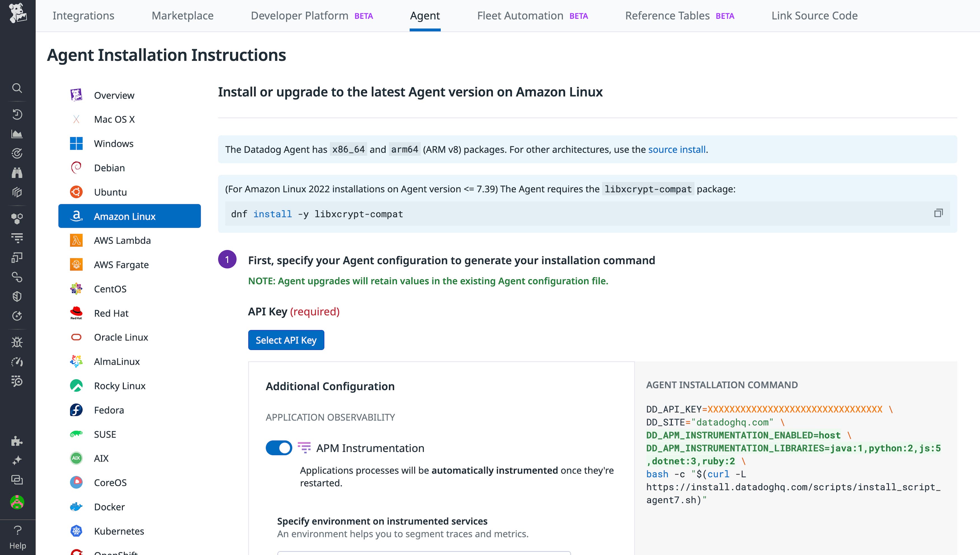The height and width of the screenshot is (555, 980).
Task: Follow the source install link
Action: (677, 149)
